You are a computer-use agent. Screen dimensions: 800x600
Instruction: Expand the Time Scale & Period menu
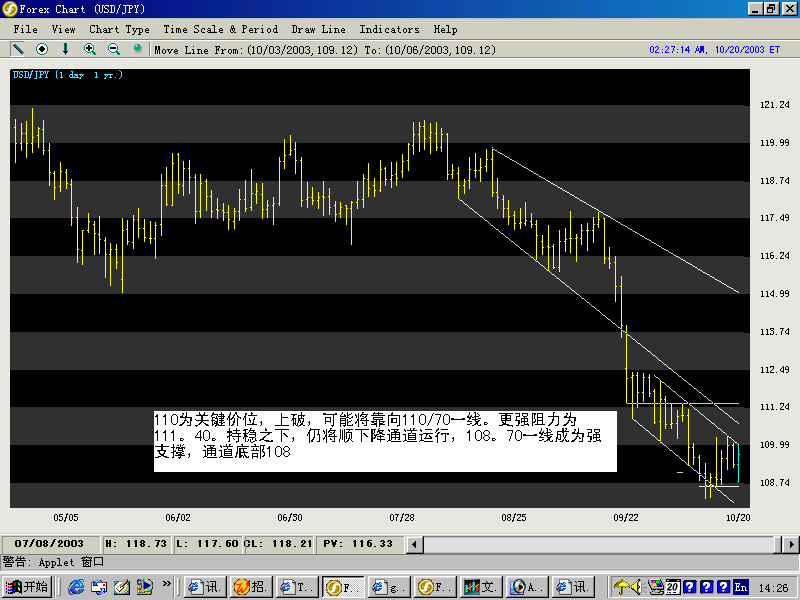pos(220,29)
